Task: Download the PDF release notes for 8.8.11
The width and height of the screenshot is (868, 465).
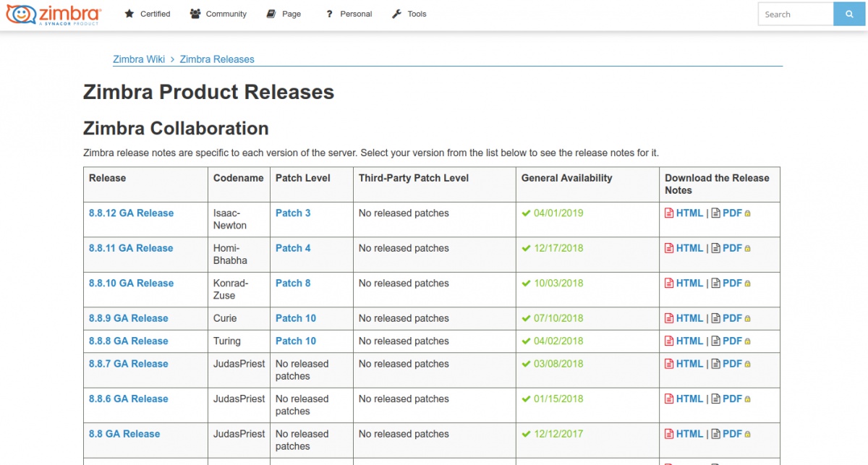Action: click(732, 248)
